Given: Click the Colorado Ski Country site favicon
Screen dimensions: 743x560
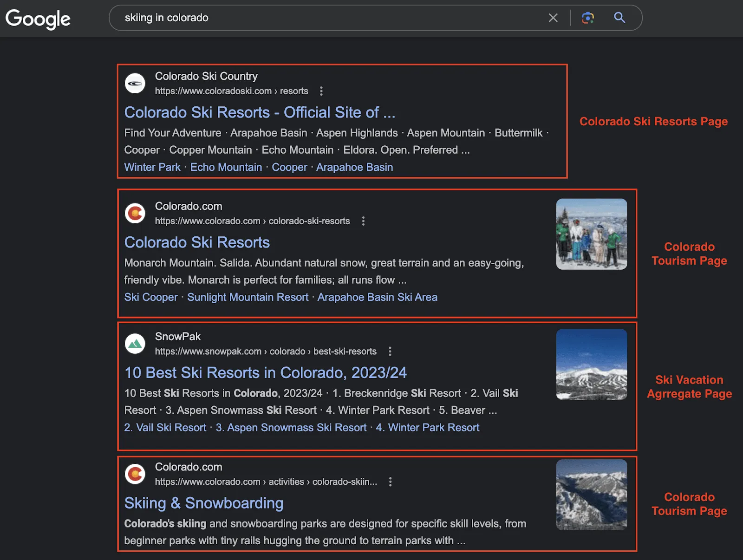Looking at the screenshot, I should (x=135, y=84).
